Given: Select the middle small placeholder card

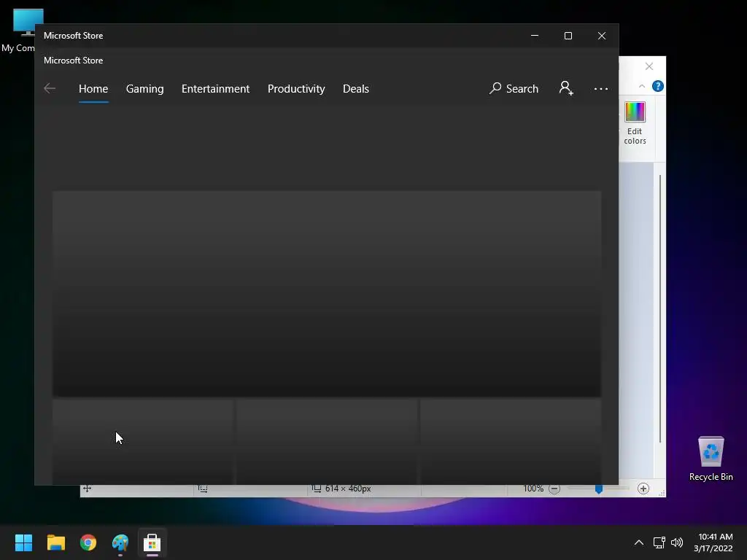Looking at the screenshot, I should pyautogui.click(x=327, y=441).
